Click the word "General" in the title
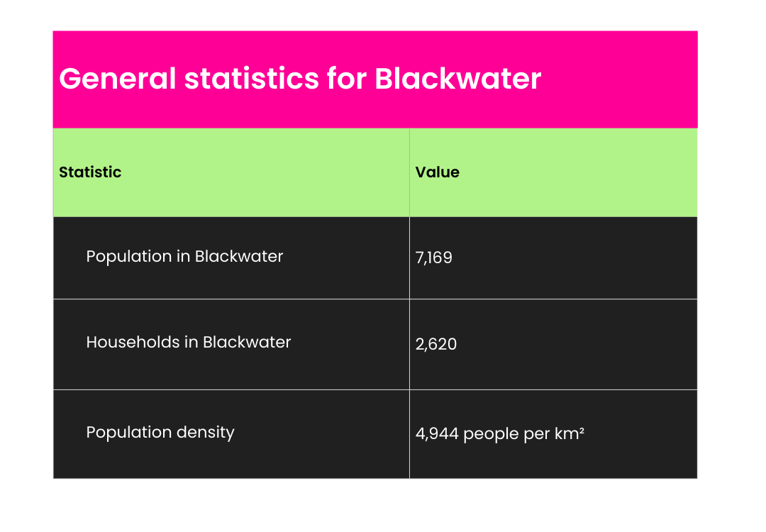The width and height of the screenshot is (766, 532). (x=117, y=79)
